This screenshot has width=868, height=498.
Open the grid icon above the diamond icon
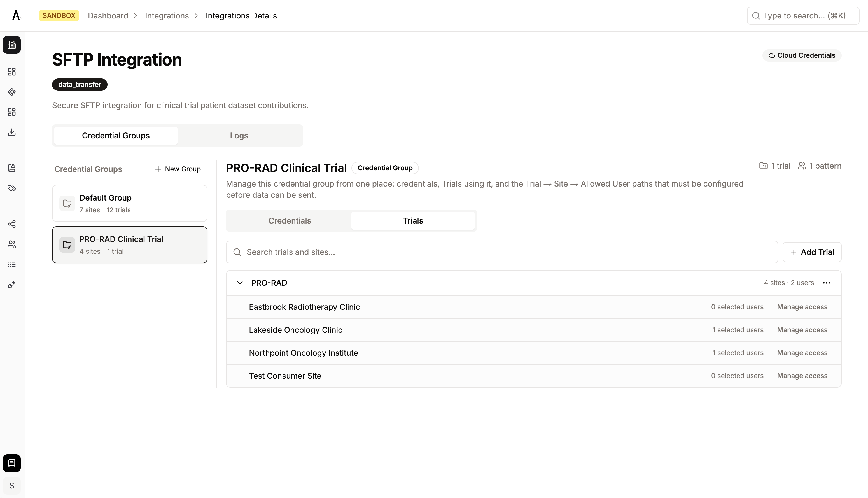pos(12,71)
